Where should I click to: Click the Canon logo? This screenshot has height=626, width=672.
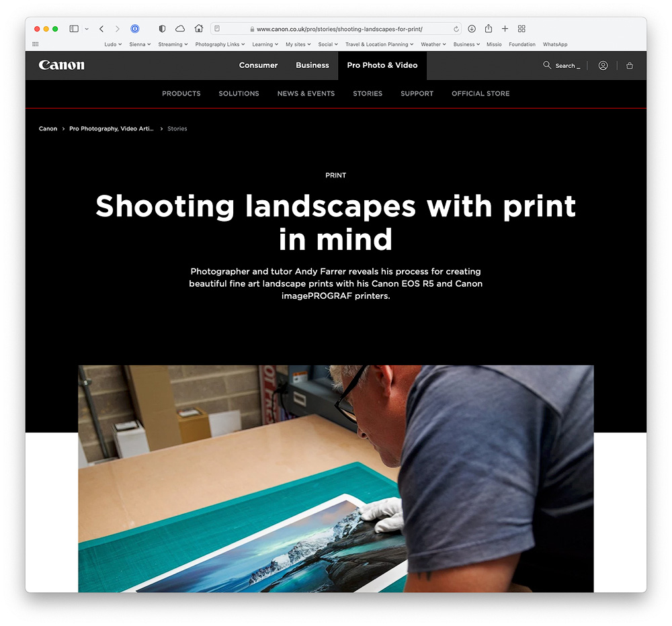click(62, 65)
